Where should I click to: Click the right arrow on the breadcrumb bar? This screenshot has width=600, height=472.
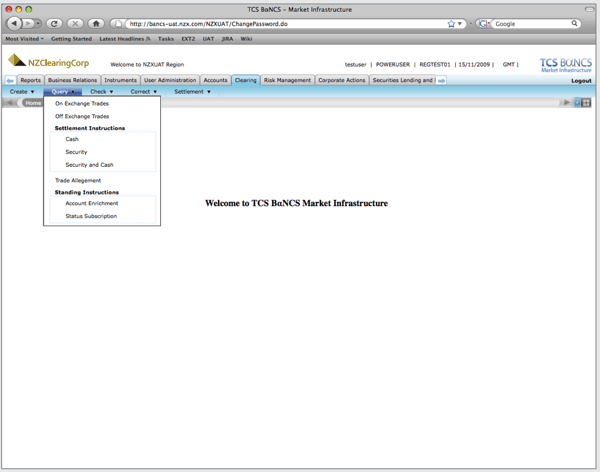click(567, 103)
